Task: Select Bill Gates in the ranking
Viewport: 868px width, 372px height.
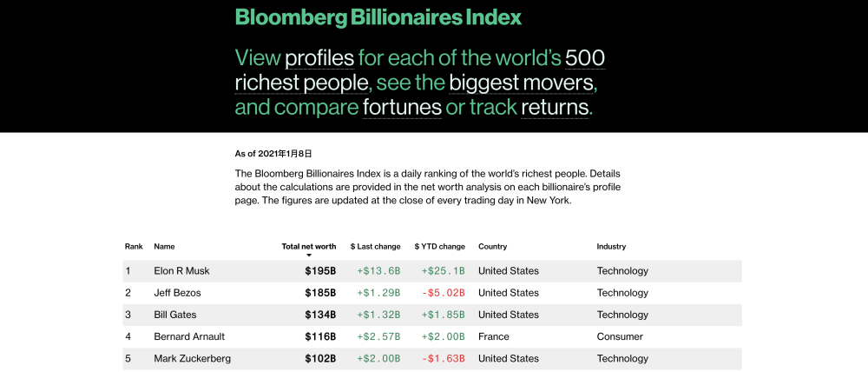Action: click(175, 315)
